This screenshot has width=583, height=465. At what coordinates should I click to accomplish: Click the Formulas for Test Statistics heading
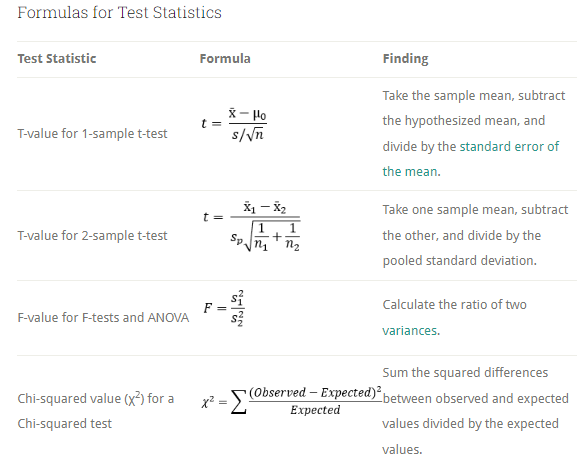point(119,12)
